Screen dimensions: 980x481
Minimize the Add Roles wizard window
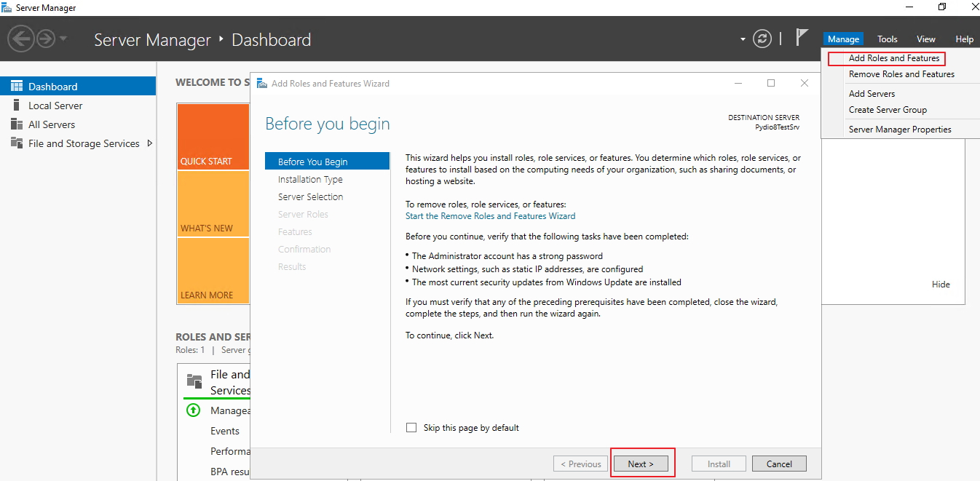point(738,83)
